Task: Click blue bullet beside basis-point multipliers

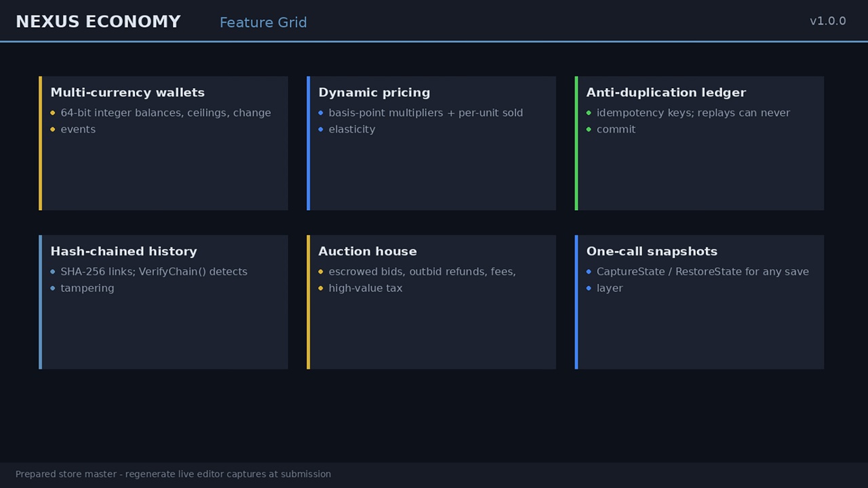Action: pyautogui.click(x=321, y=113)
